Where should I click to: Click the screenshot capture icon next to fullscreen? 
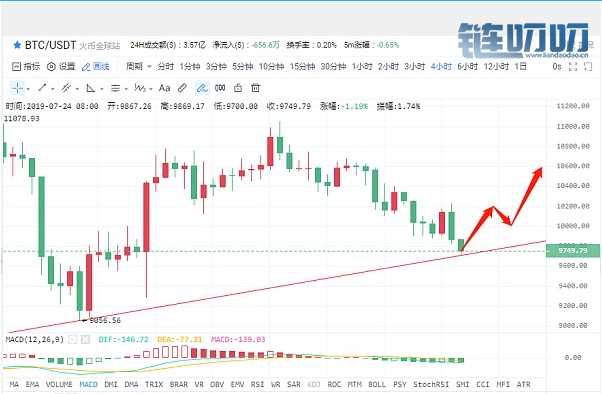pos(588,66)
